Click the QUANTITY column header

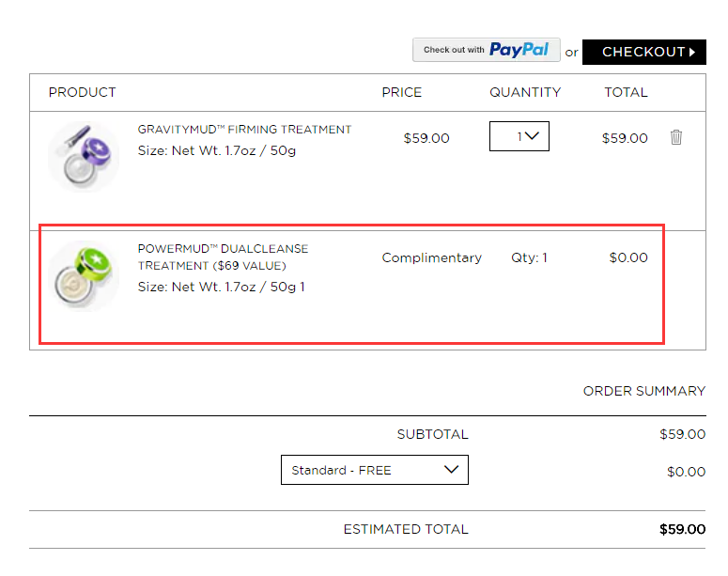(x=525, y=92)
